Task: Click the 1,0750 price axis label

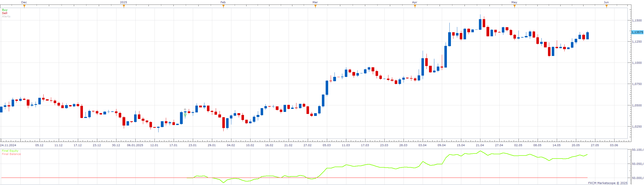Action: (x=637, y=84)
